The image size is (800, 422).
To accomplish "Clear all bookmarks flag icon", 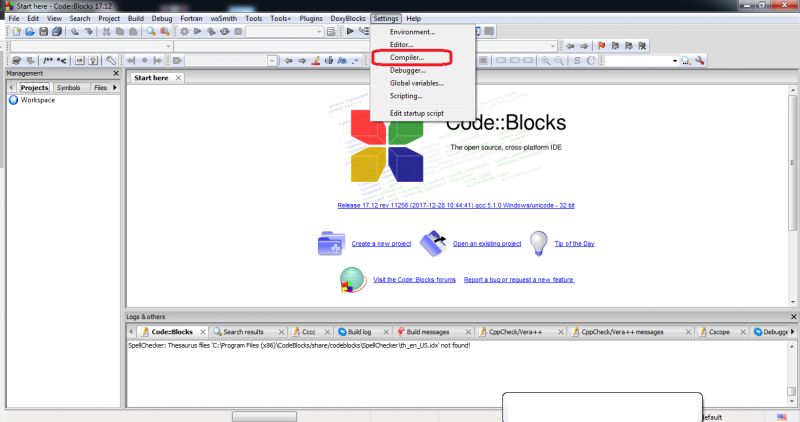I will coord(642,46).
